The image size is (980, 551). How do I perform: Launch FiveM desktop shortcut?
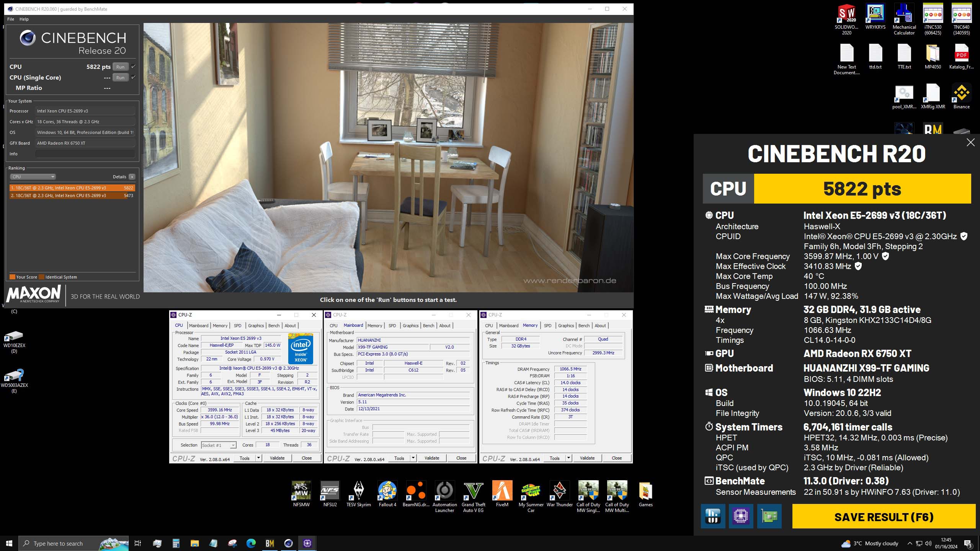point(502,494)
